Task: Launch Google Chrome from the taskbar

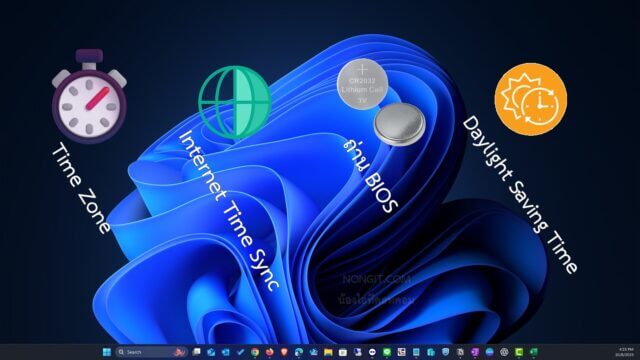Action: (x=255, y=352)
